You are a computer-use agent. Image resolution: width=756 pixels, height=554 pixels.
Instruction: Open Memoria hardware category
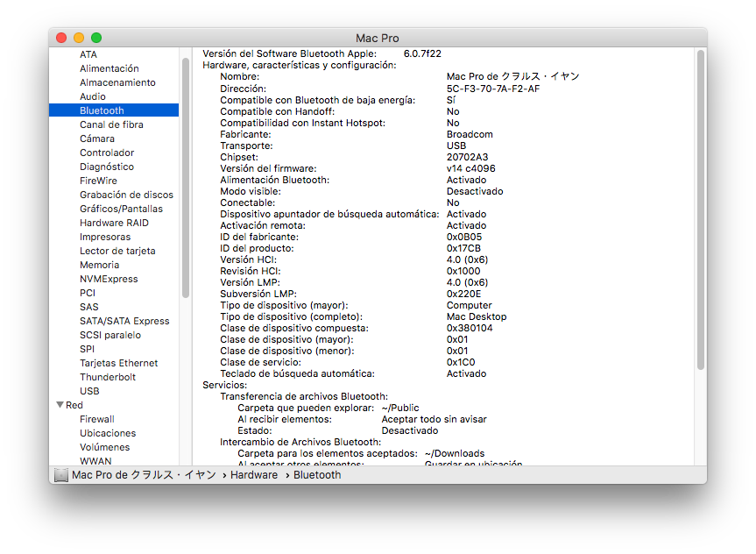click(x=99, y=265)
